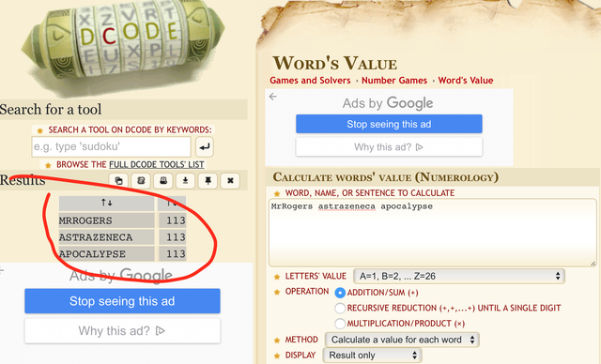The image size is (601, 364).
Task: Print the results using printer icon
Action: [x=163, y=181]
